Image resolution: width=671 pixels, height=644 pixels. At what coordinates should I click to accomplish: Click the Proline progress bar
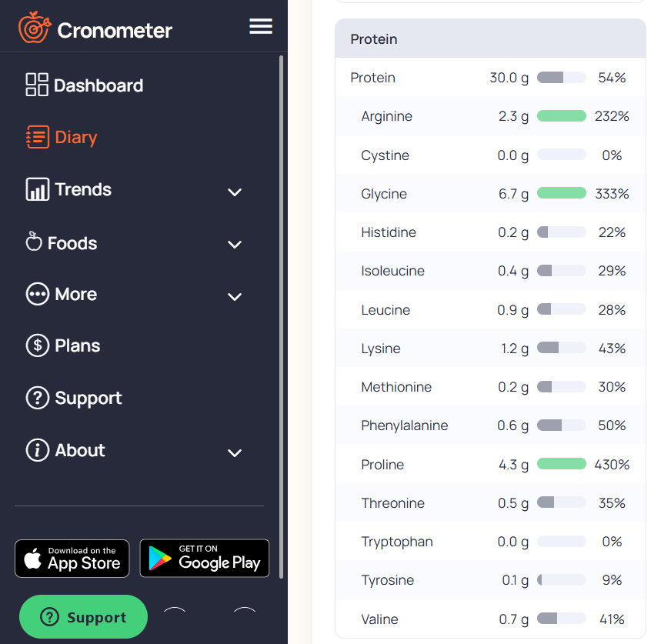(561, 464)
